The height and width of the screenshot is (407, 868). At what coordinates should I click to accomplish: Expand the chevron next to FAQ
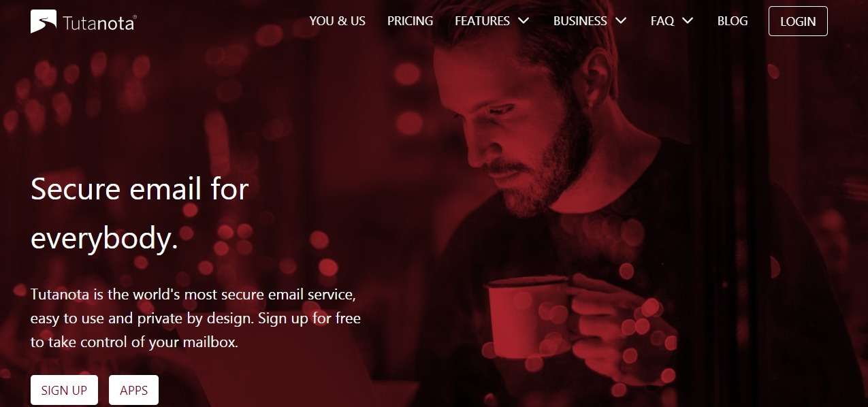point(688,21)
